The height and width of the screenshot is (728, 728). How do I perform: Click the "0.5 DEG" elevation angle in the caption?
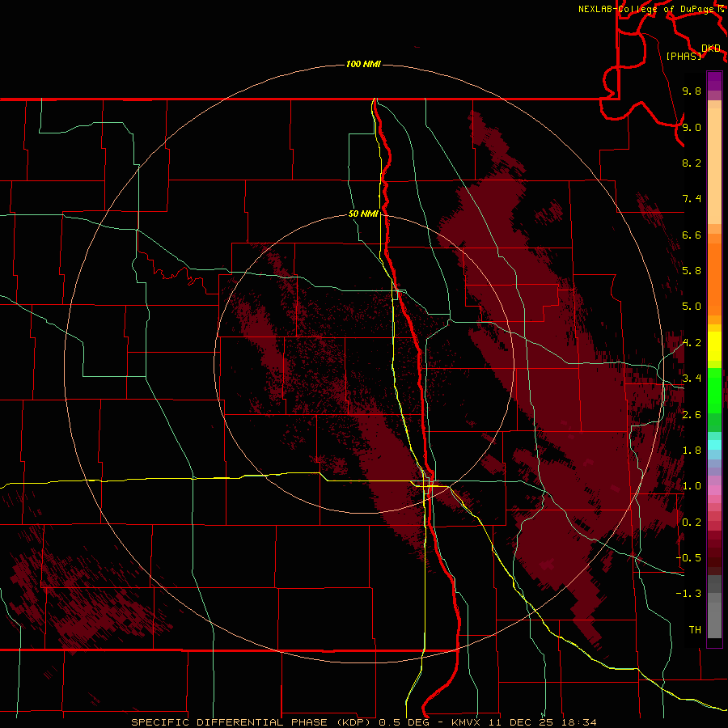coord(405,722)
